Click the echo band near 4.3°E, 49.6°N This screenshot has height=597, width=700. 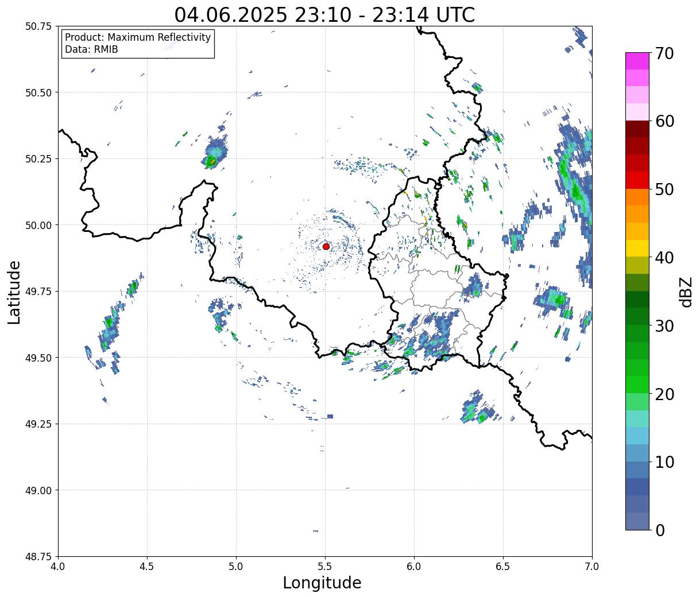108,333
